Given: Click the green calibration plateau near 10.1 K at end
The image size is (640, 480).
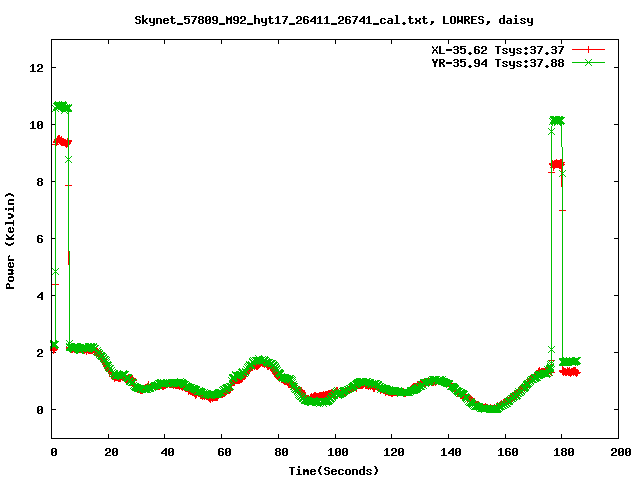Looking at the screenshot, I should 557,120.
